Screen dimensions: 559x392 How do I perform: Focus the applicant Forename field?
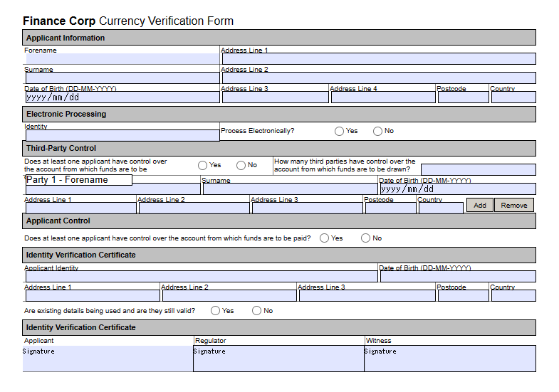[122, 59]
